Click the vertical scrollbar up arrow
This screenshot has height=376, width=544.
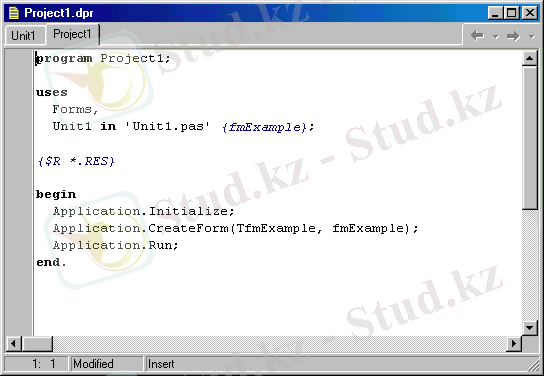click(530, 58)
